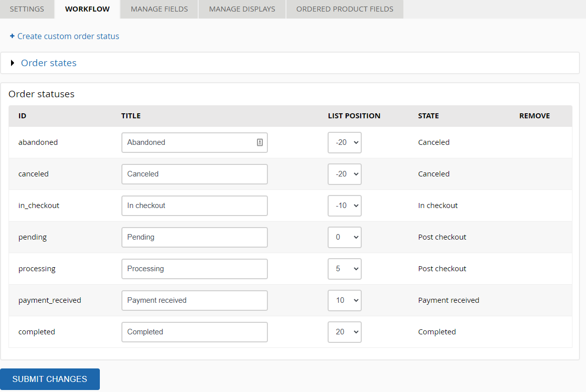Click the Completed state cell
Image resolution: width=586 pixels, height=392 pixels.
[437, 332]
